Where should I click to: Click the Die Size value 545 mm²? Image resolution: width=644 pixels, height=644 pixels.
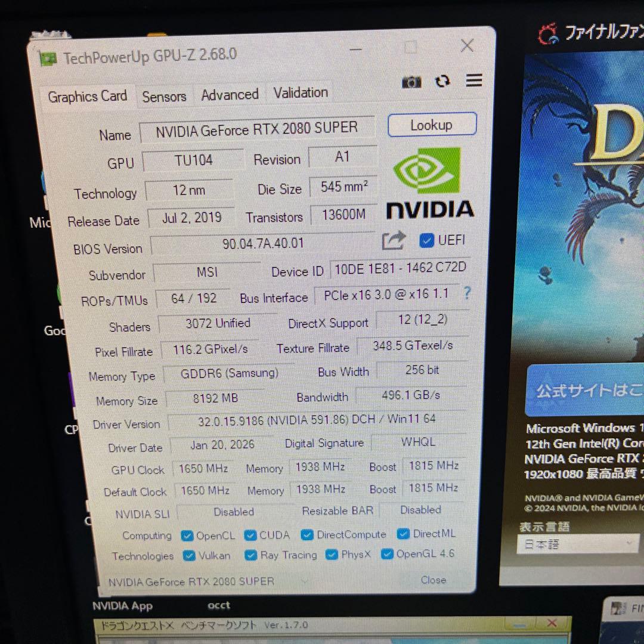343,187
